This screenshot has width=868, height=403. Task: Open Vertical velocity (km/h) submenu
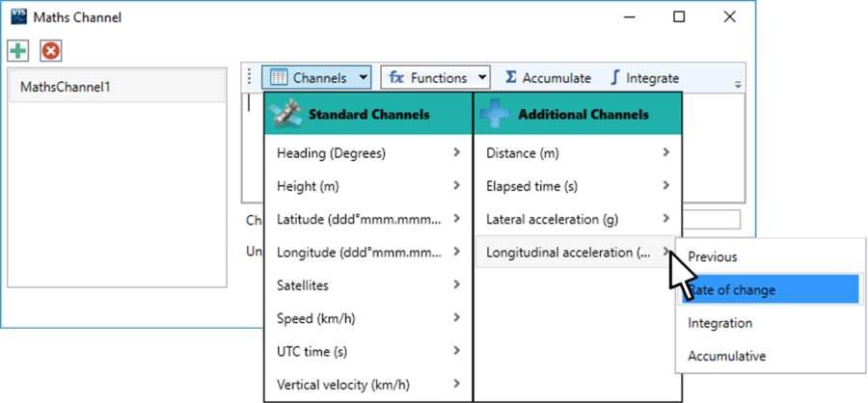[368, 384]
